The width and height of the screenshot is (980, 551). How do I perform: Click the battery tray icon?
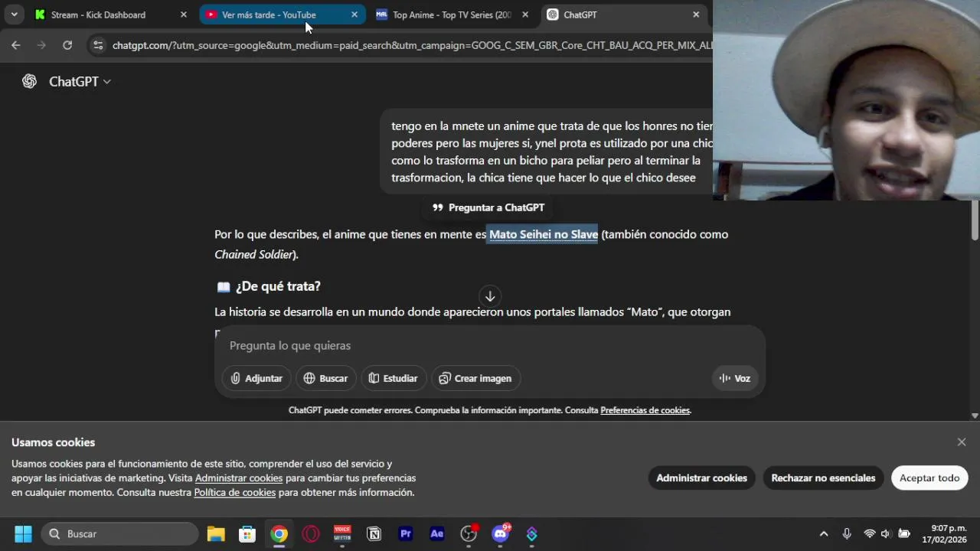[x=904, y=533]
